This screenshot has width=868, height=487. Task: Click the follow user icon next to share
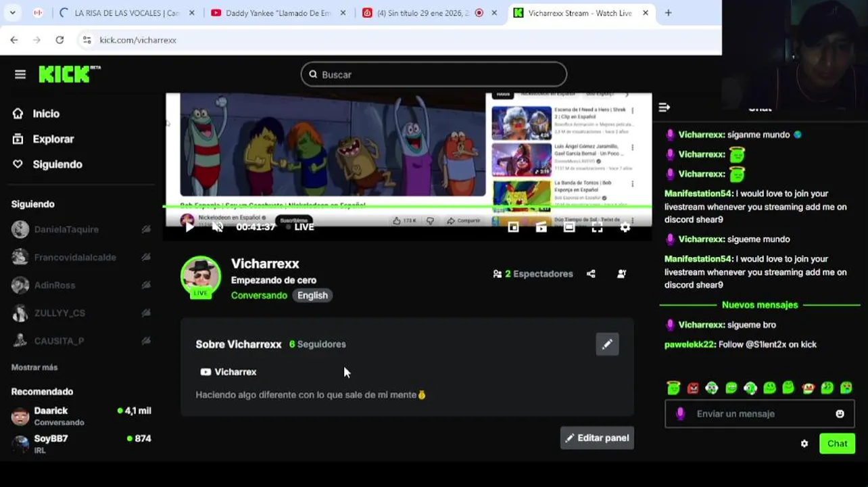(x=621, y=274)
